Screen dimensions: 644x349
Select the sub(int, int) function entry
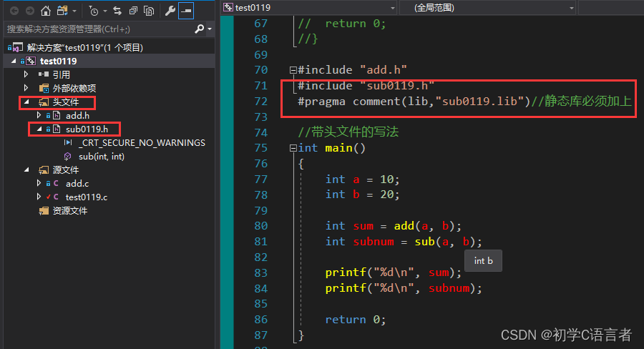[101, 157]
